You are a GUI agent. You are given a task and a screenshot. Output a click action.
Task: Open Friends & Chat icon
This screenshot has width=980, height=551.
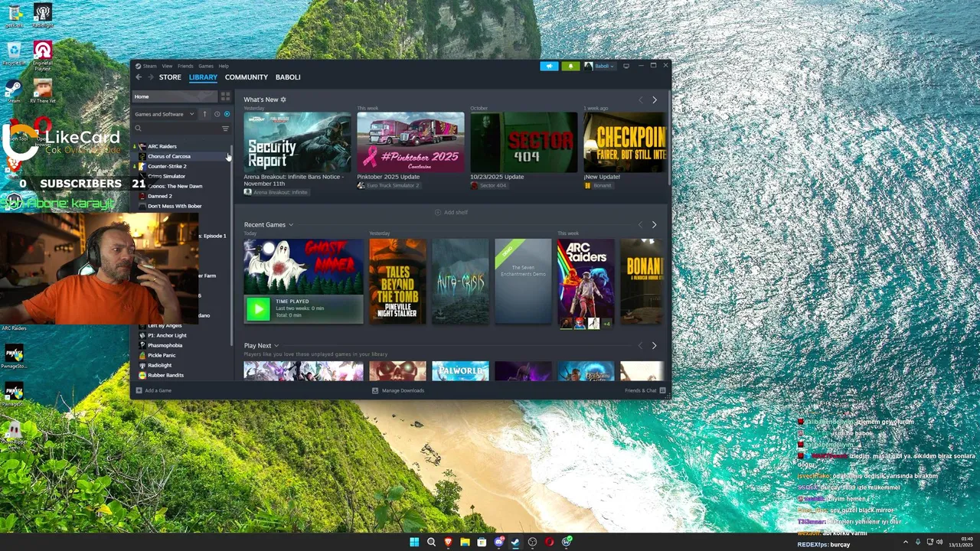(662, 390)
